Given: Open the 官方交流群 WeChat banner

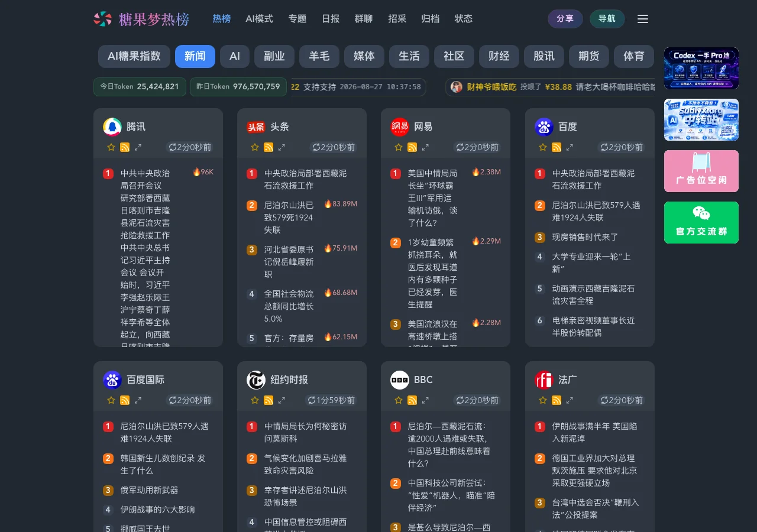Looking at the screenshot, I should (x=701, y=222).
